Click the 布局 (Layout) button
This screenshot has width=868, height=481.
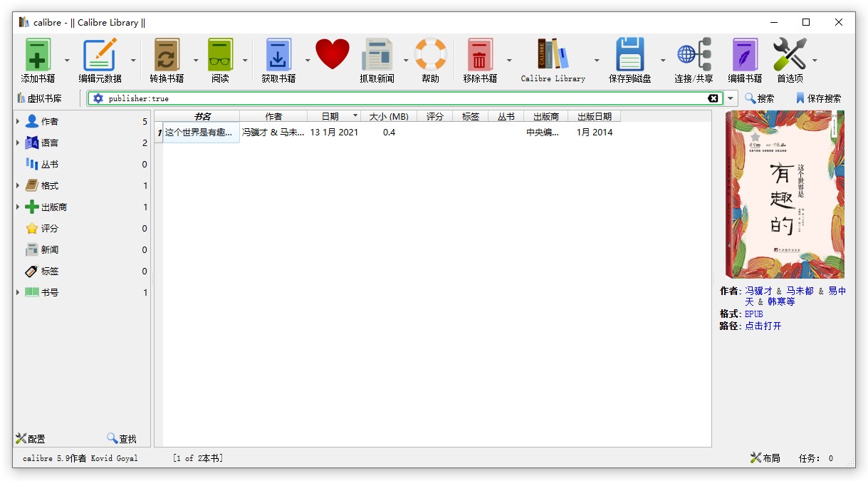[x=765, y=458]
